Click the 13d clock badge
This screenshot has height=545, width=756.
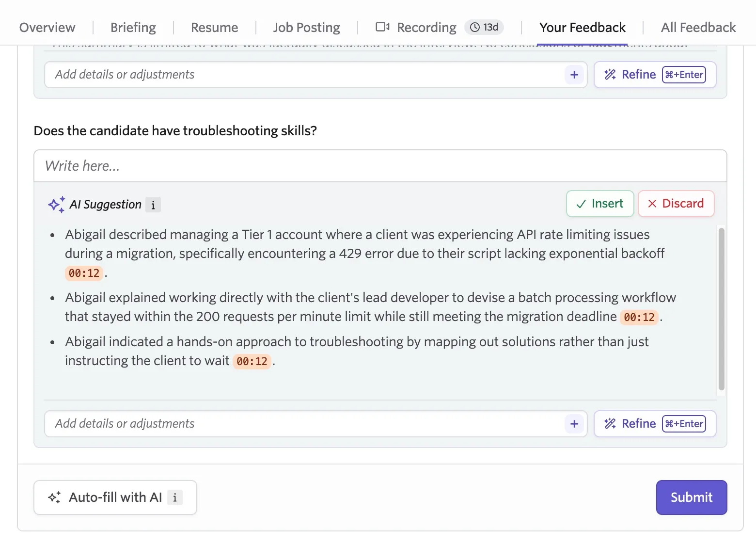tap(484, 27)
